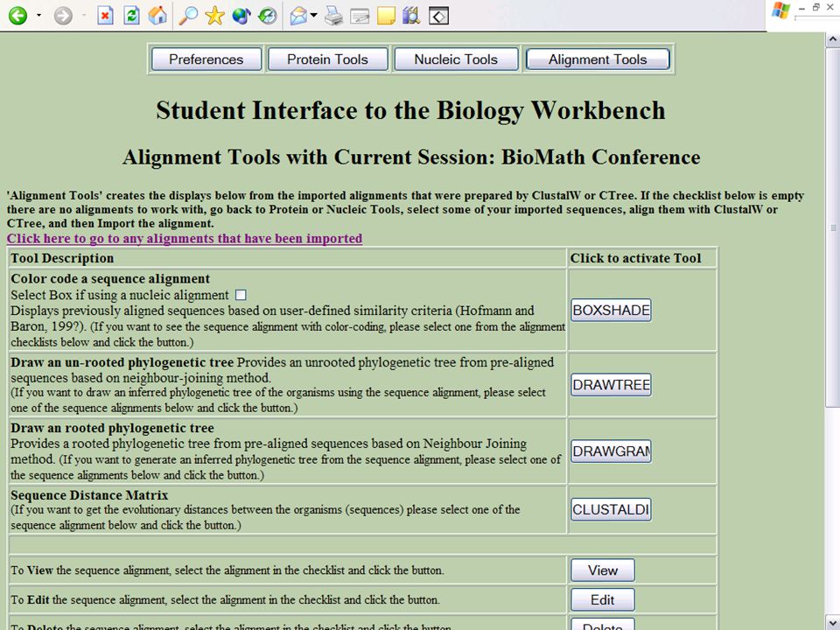
Task: Print the page with the printer icon
Action: pos(333,16)
